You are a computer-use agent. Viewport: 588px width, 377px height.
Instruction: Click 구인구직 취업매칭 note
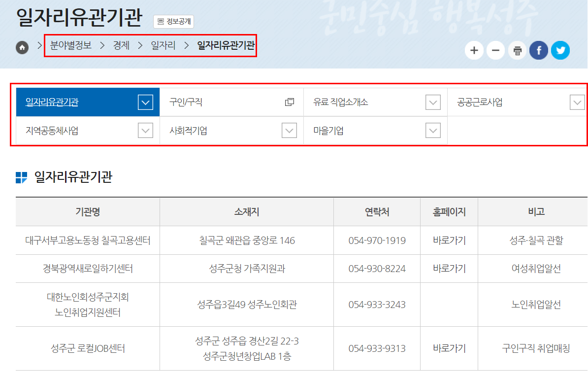[536, 348]
